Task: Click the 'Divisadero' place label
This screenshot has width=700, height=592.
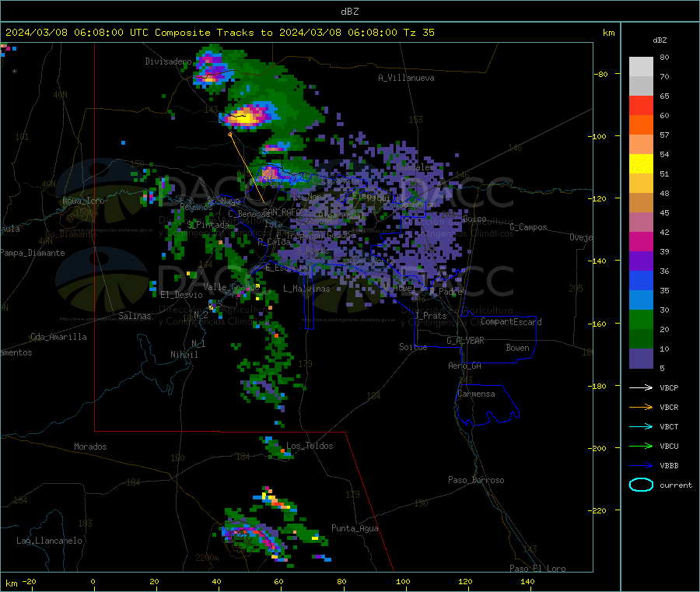Action: 168,61
